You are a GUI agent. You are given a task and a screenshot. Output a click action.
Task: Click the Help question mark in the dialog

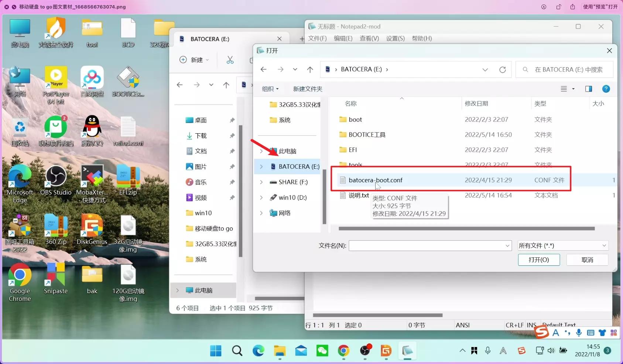click(x=606, y=89)
